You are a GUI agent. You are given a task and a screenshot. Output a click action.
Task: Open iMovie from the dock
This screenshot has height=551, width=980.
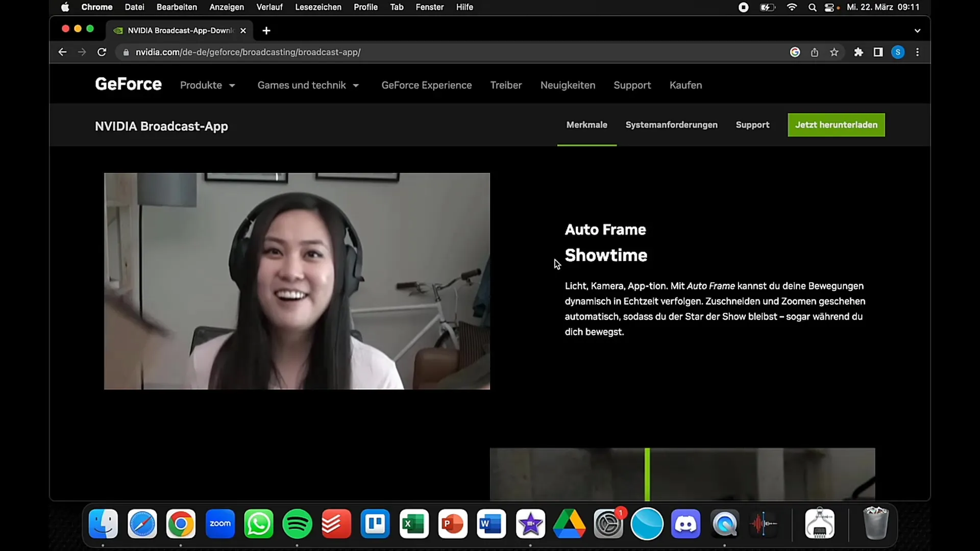530,523
